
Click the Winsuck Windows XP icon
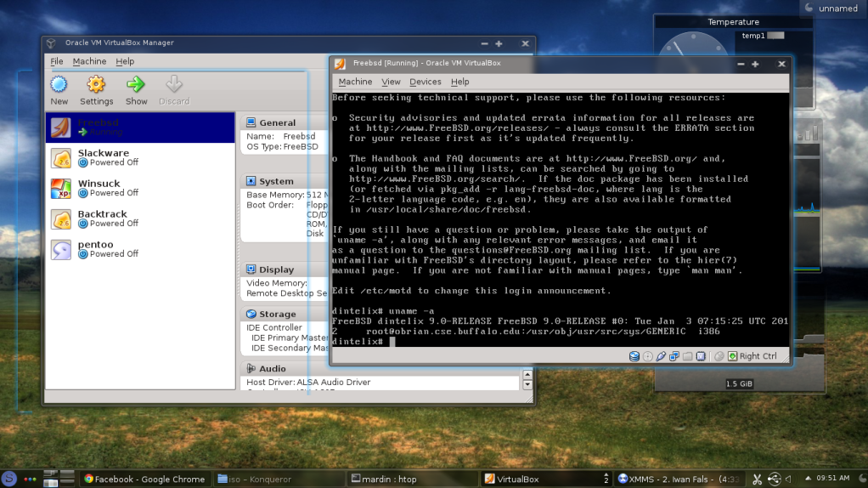61,189
